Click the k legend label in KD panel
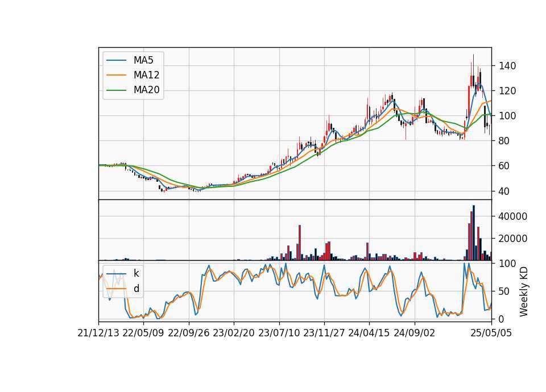 pyautogui.click(x=136, y=273)
